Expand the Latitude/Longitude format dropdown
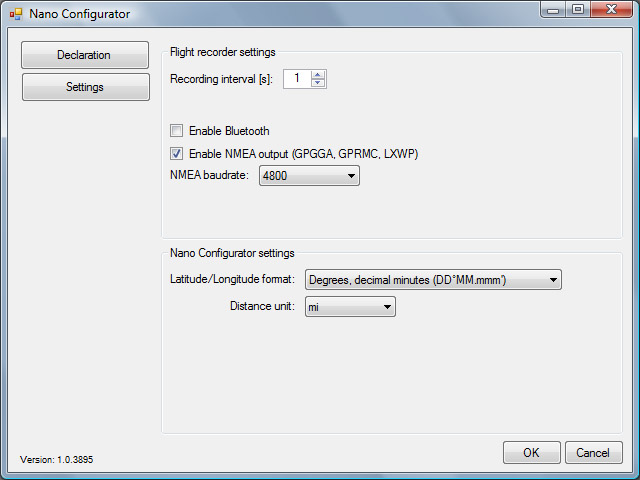 pyautogui.click(x=433, y=280)
